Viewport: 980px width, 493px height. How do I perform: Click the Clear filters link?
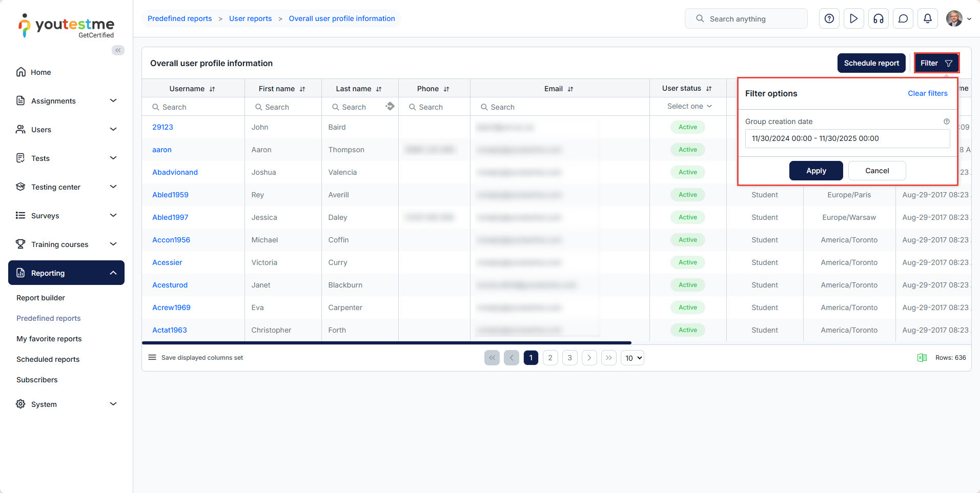click(x=927, y=93)
